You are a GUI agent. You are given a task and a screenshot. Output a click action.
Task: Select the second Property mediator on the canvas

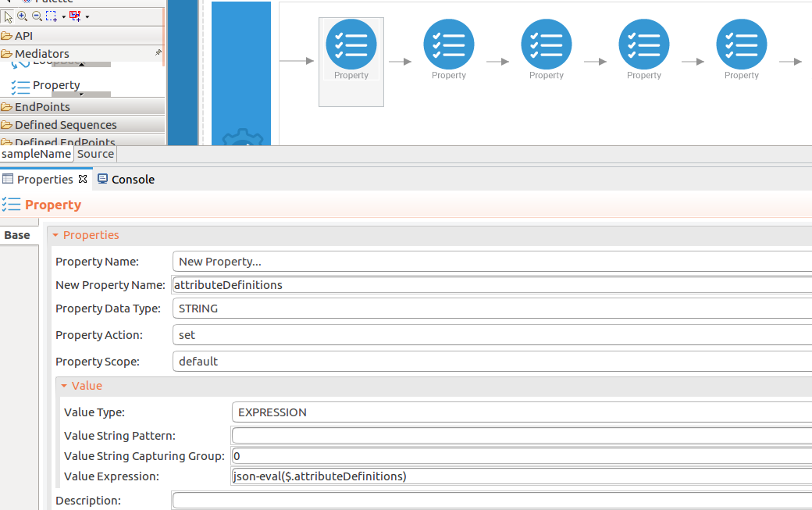point(448,49)
